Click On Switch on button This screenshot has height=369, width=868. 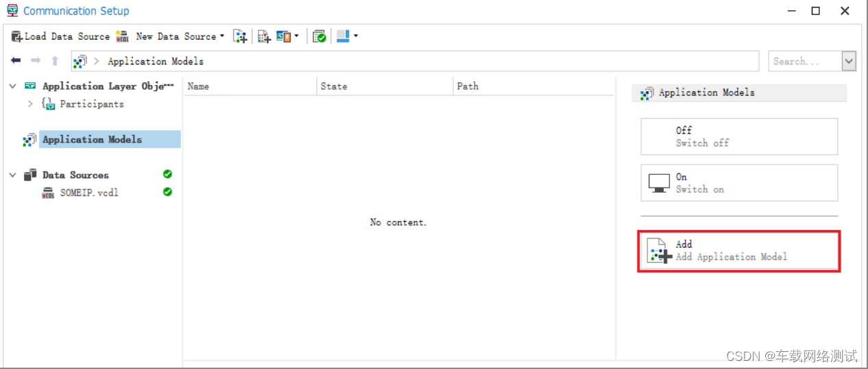(739, 182)
